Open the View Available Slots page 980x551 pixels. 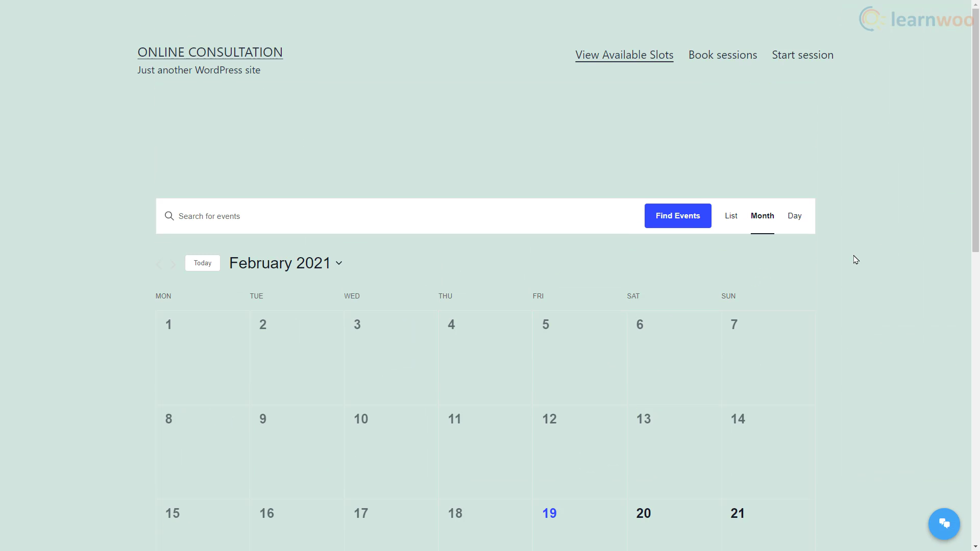pos(624,55)
